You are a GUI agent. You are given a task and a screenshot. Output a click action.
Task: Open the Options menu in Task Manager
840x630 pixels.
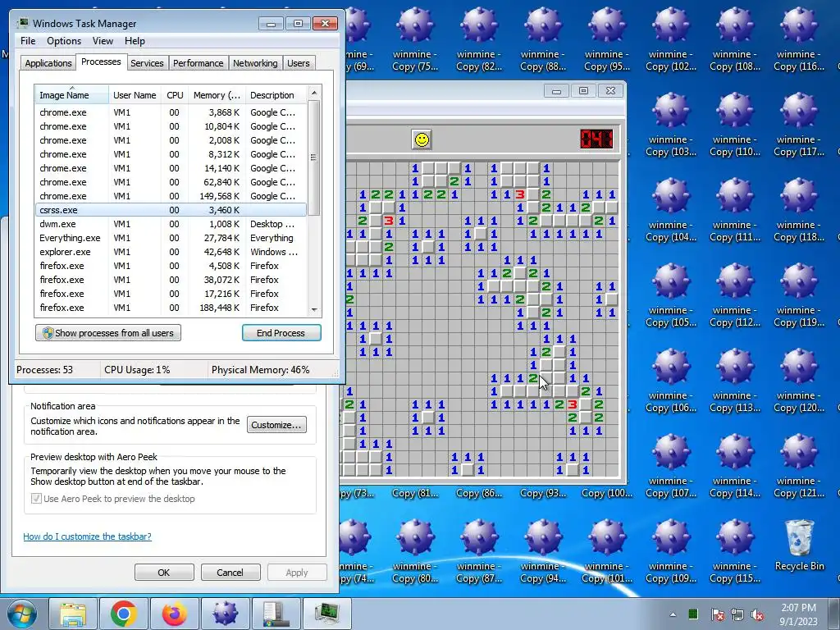pos(64,41)
